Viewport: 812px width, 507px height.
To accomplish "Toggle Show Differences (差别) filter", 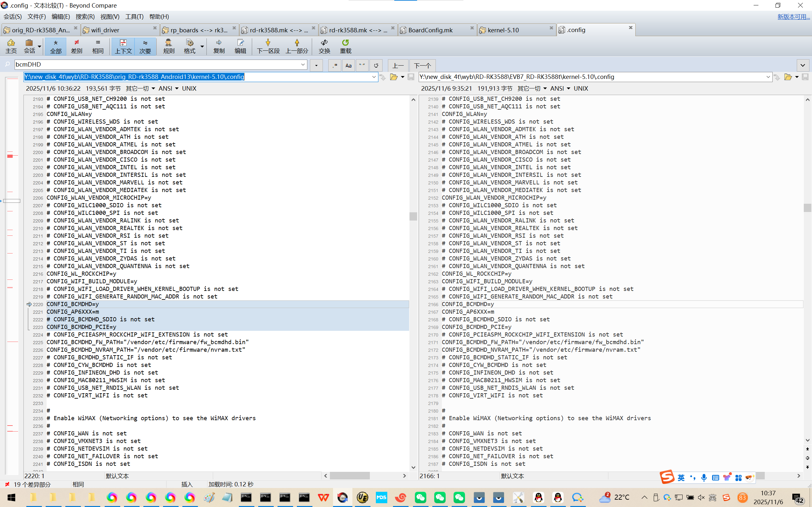I will [x=76, y=46].
